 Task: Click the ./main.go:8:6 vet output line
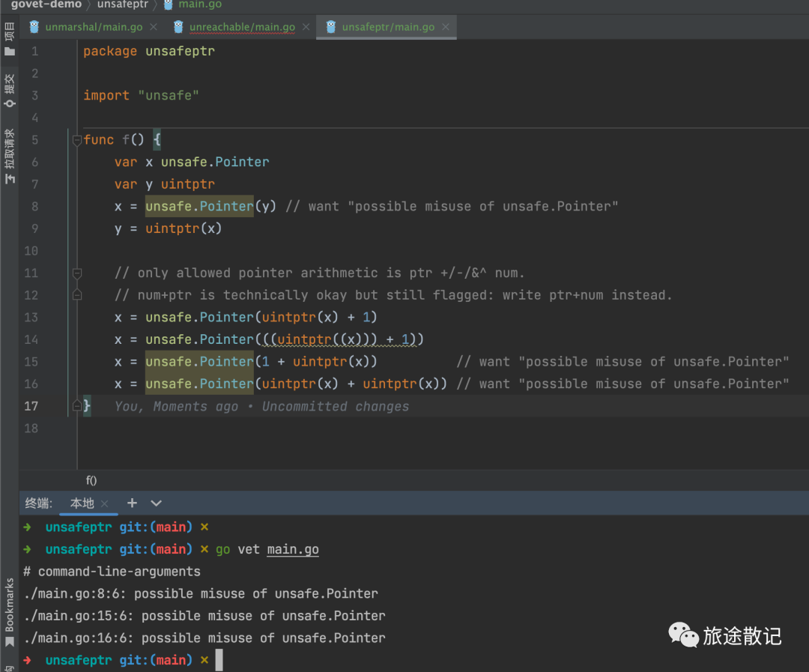click(201, 593)
